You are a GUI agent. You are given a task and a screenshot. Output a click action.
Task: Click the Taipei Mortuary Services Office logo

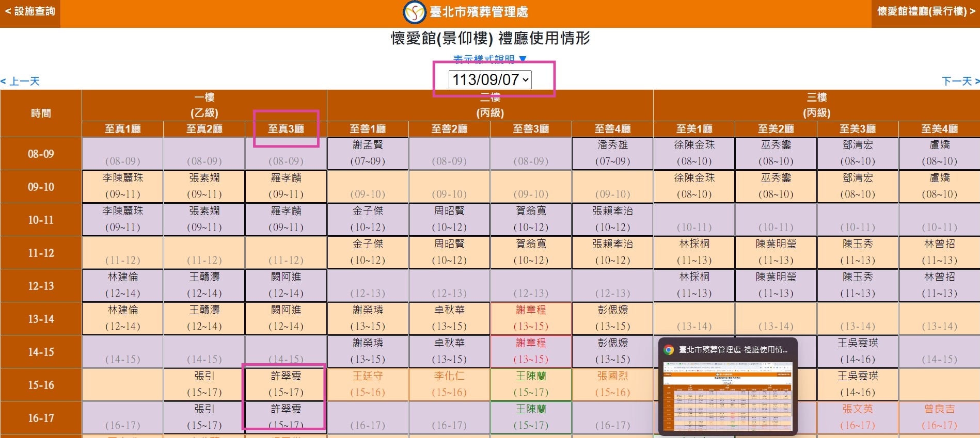[414, 12]
